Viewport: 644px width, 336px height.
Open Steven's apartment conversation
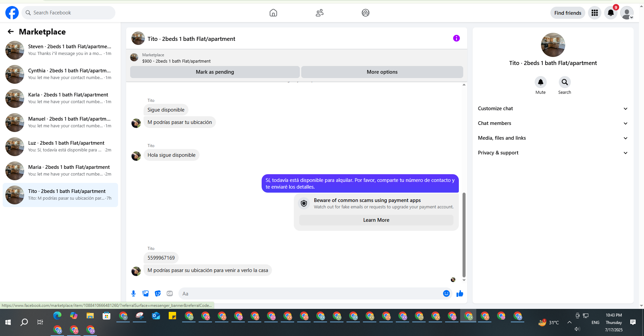coord(60,50)
